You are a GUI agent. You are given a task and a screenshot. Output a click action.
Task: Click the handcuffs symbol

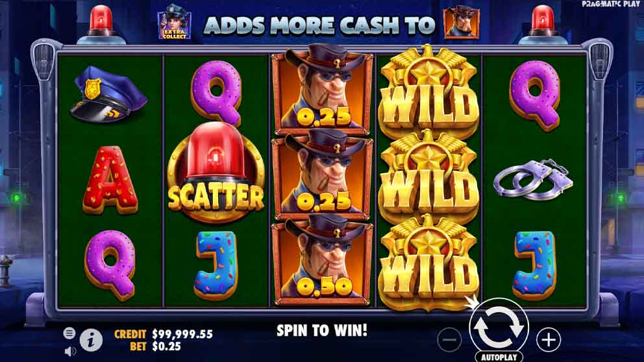tap(533, 179)
